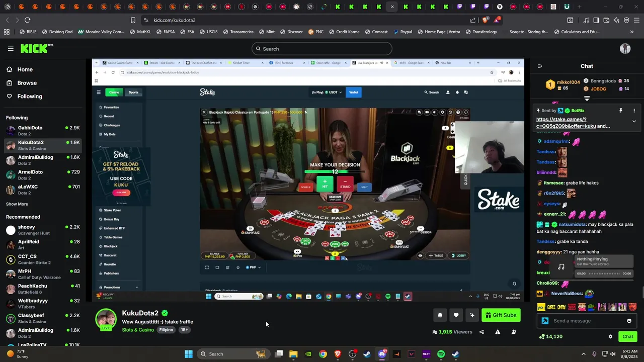Click the Gift Subs button

(501, 315)
